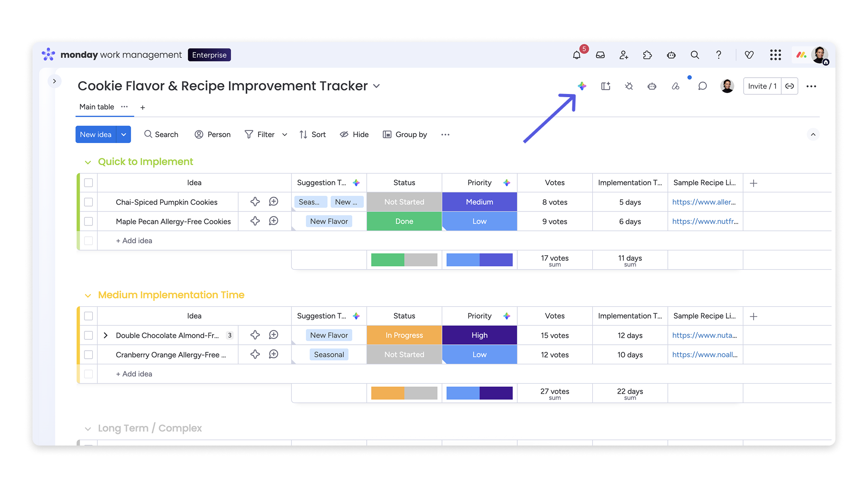Click the invite members icon in top bar

[x=624, y=55]
